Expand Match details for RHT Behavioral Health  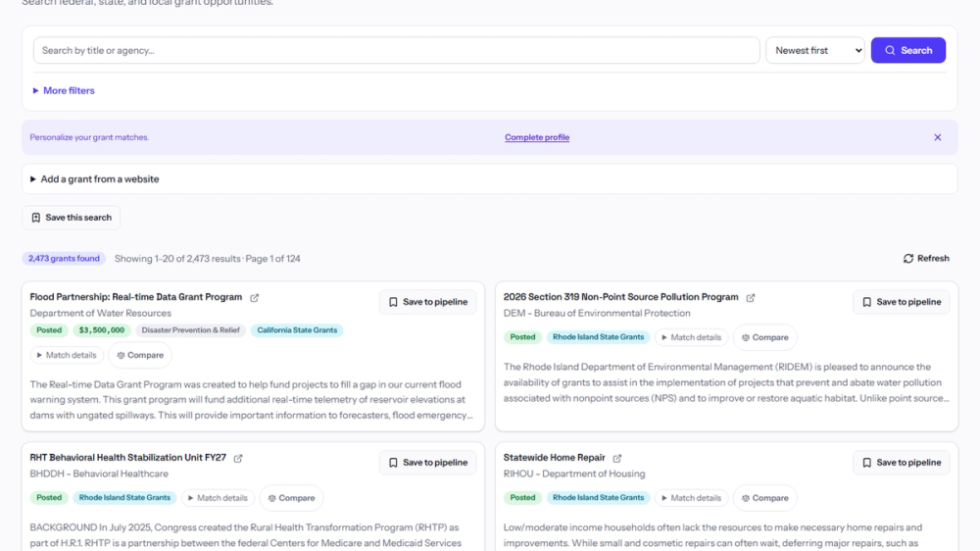(x=219, y=498)
